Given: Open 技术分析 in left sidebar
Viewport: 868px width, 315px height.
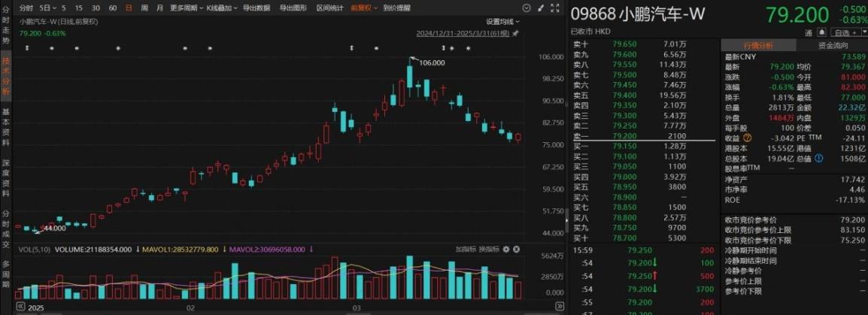Looking at the screenshot, I should tap(5, 77).
